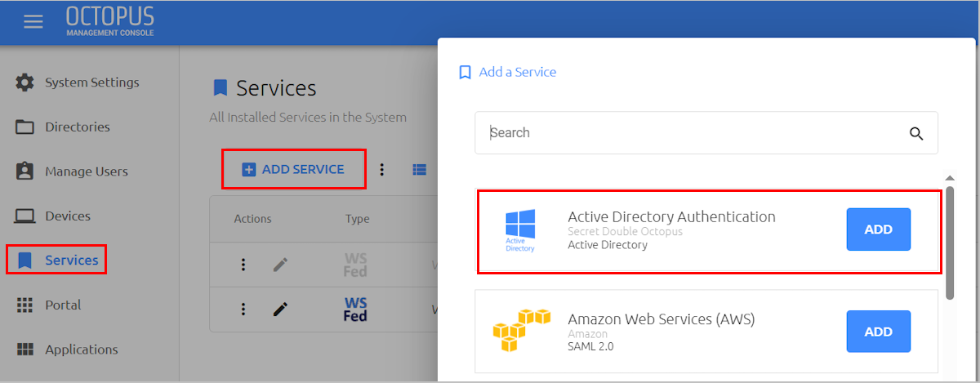Open actions menu for second WS Fed row
The height and width of the screenshot is (383, 980).
pos(243,309)
